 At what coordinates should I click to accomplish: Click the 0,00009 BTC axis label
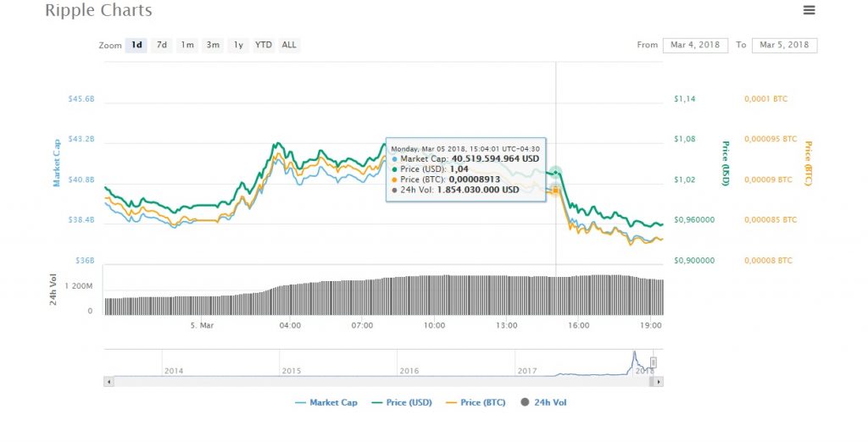click(x=768, y=180)
